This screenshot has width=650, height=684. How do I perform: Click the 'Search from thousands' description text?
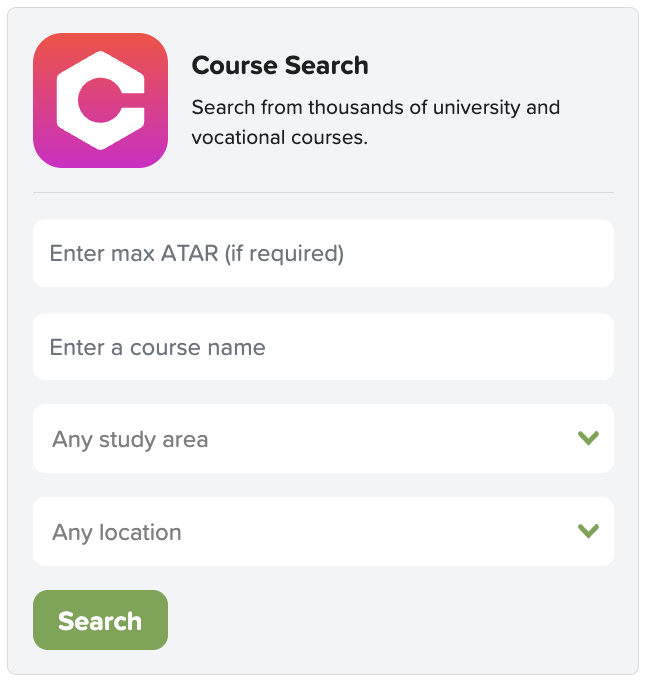[x=376, y=122]
